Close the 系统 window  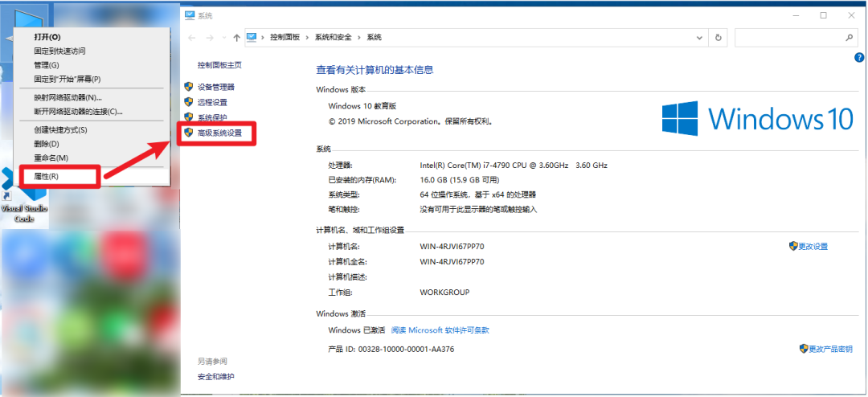tap(852, 15)
